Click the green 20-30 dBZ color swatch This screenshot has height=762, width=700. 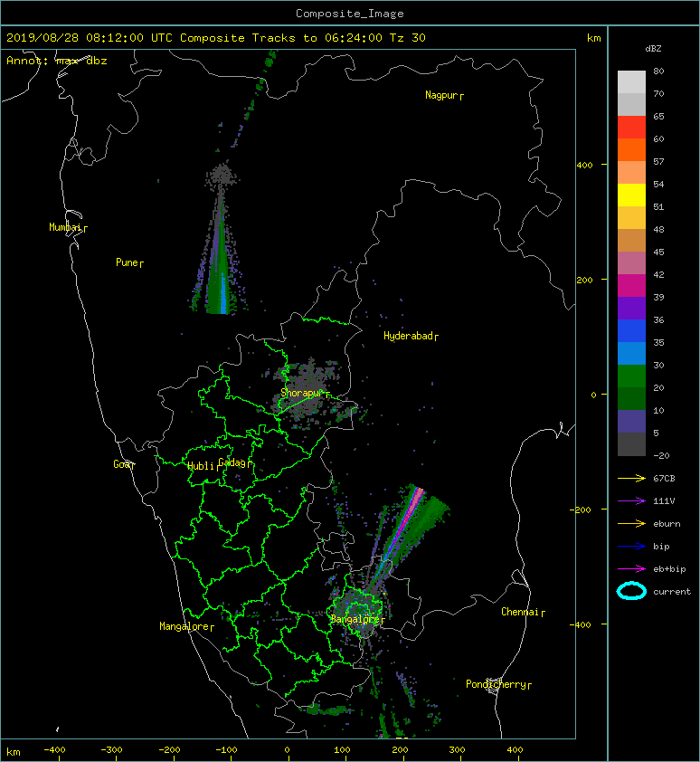(x=631, y=376)
